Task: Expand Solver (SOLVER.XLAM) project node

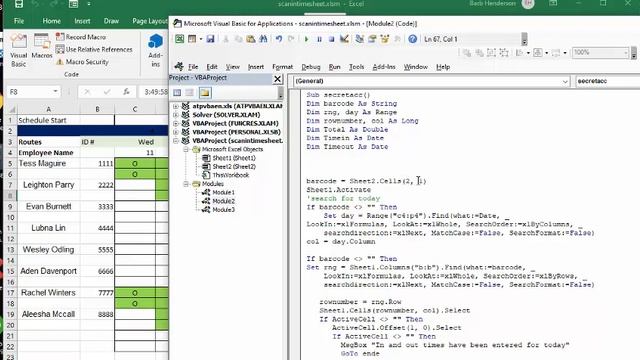Action: [x=176, y=115]
